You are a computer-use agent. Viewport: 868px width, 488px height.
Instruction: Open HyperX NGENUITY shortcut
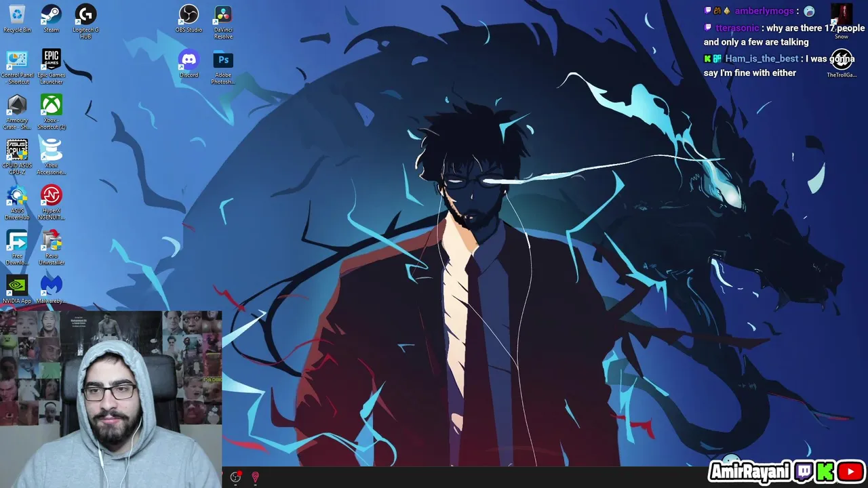51,203
